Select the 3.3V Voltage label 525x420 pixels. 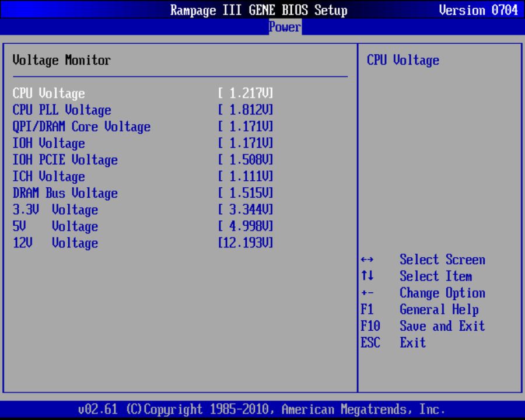tap(55, 210)
